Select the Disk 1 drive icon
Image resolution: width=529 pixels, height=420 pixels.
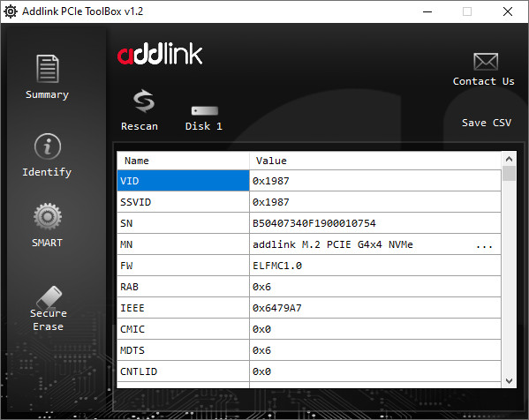point(205,110)
